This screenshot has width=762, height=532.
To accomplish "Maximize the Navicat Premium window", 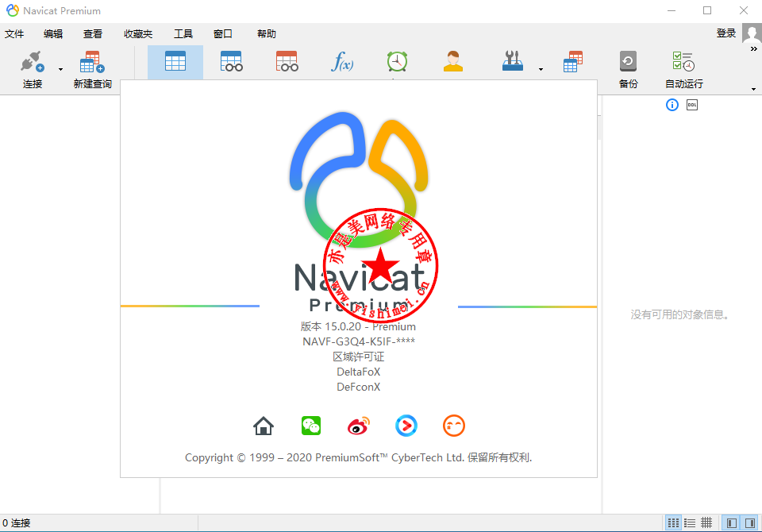I will (707, 10).
